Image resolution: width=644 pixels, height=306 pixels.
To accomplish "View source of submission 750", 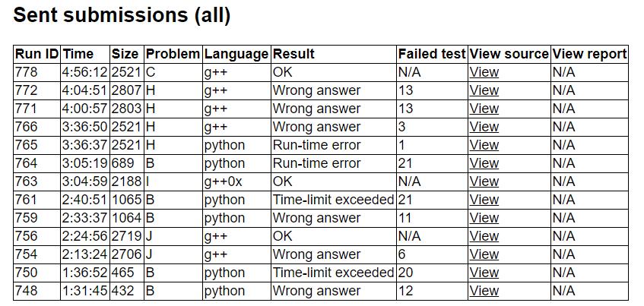I will (x=484, y=273).
